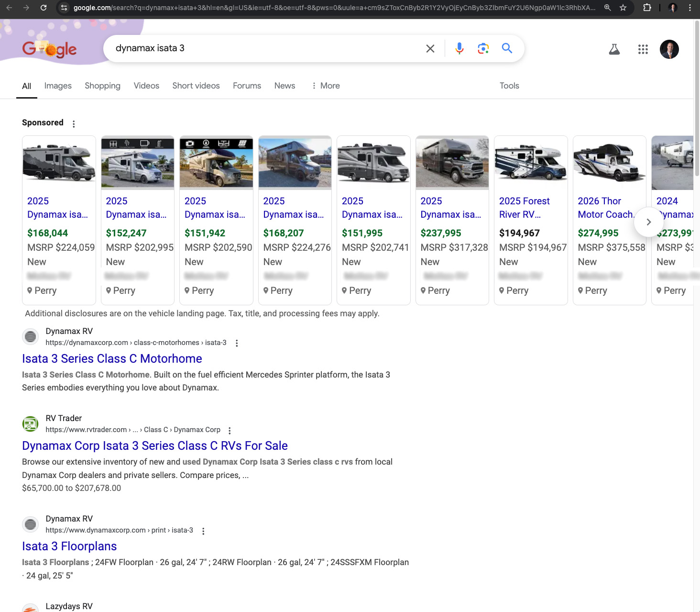Open the Isata 3 Floorplans link
The height and width of the screenshot is (612, 700).
(x=69, y=546)
